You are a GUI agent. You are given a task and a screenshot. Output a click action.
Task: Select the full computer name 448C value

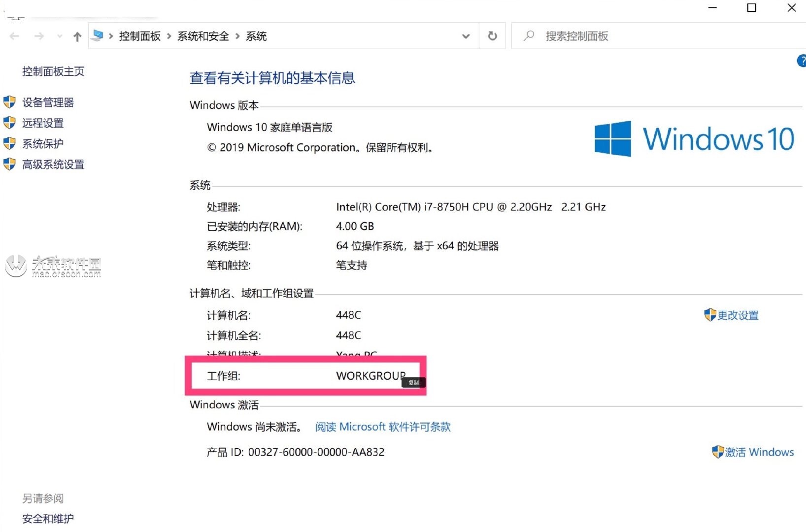(348, 335)
